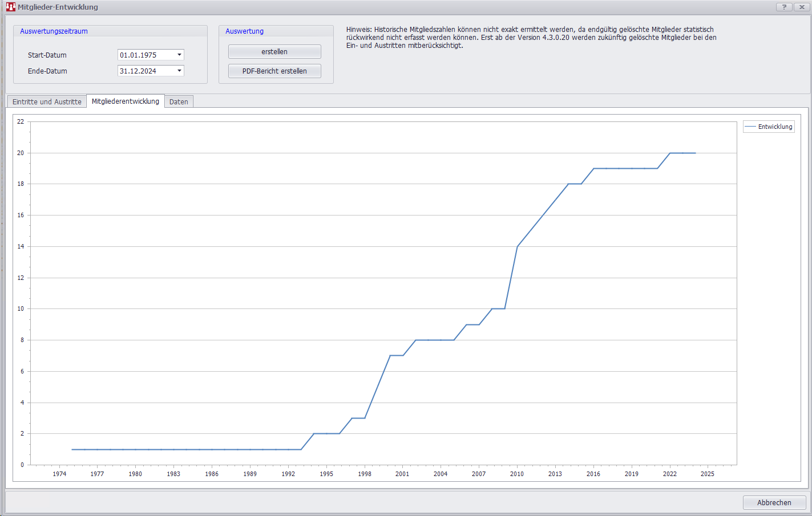Click the Hinweis note text paragraph
The image size is (812, 516).
[x=531, y=38]
